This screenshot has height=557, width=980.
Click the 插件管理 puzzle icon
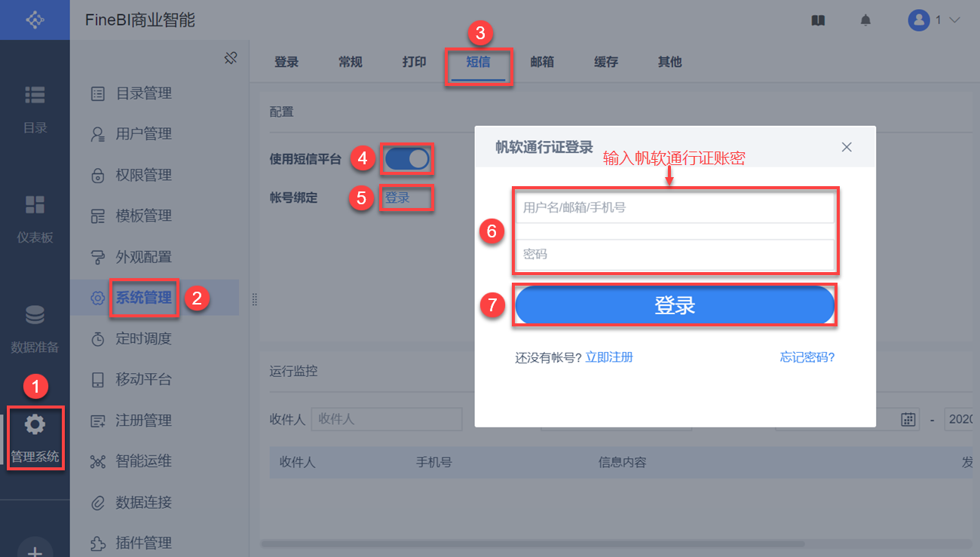tap(98, 543)
